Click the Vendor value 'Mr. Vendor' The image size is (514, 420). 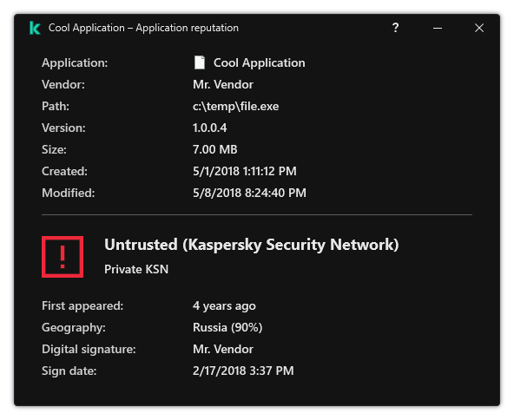click(x=223, y=84)
